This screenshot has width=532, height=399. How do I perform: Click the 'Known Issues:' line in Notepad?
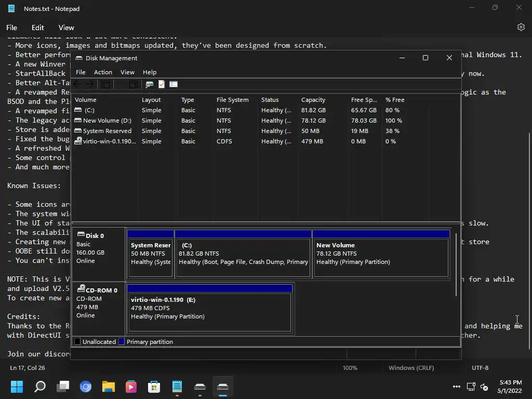pyautogui.click(x=34, y=185)
